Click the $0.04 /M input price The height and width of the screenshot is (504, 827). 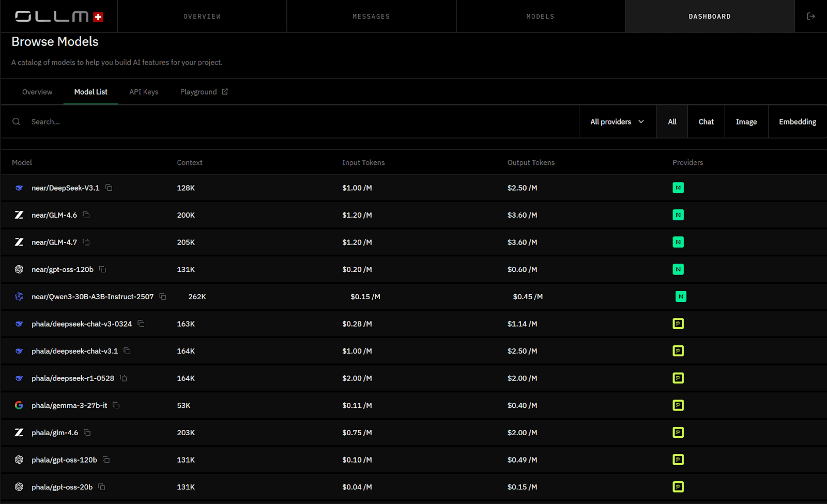tap(357, 487)
